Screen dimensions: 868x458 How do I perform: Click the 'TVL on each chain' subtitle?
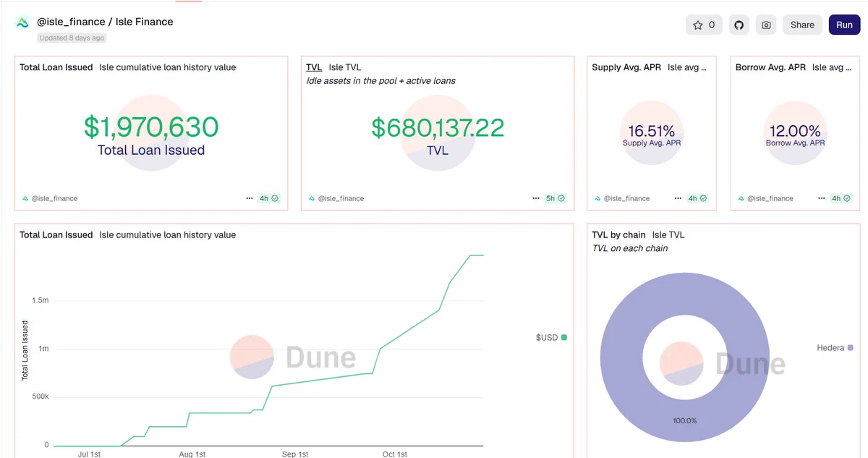pos(630,248)
